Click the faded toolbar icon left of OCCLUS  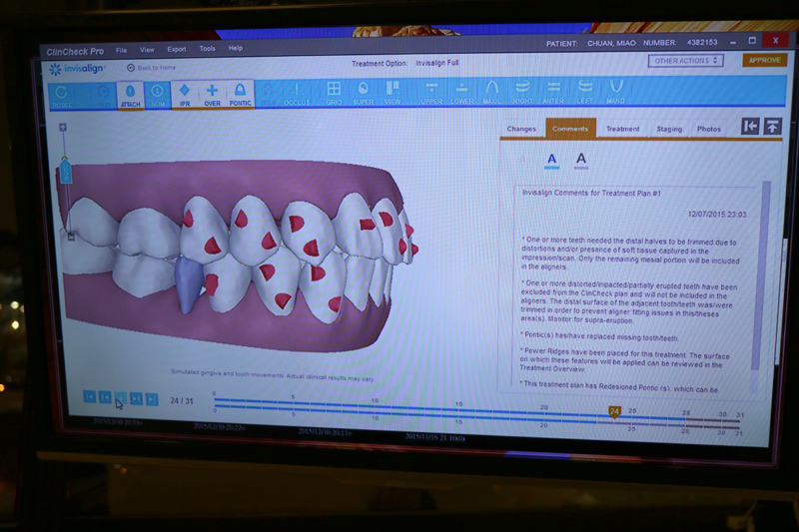point(267,94)
